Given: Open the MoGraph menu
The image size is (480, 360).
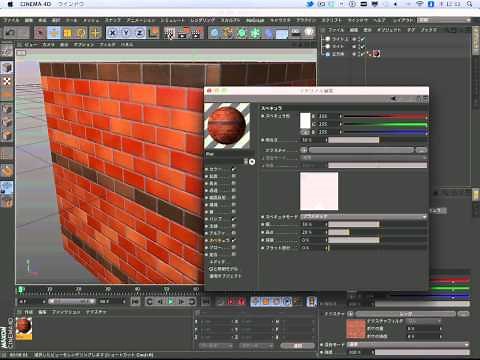Looking at the screenshot, I should (255, 20).
